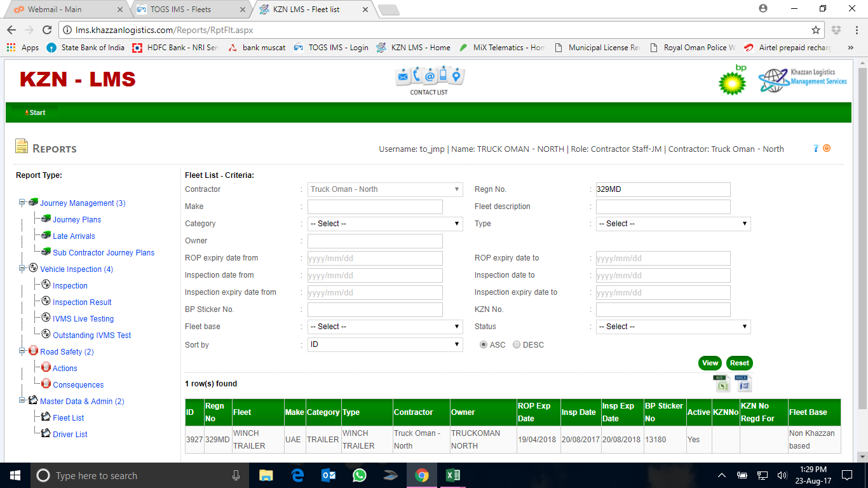
Task: Open the Start menu in green bar
Action: pyautogui.click(x=36, y=112)
